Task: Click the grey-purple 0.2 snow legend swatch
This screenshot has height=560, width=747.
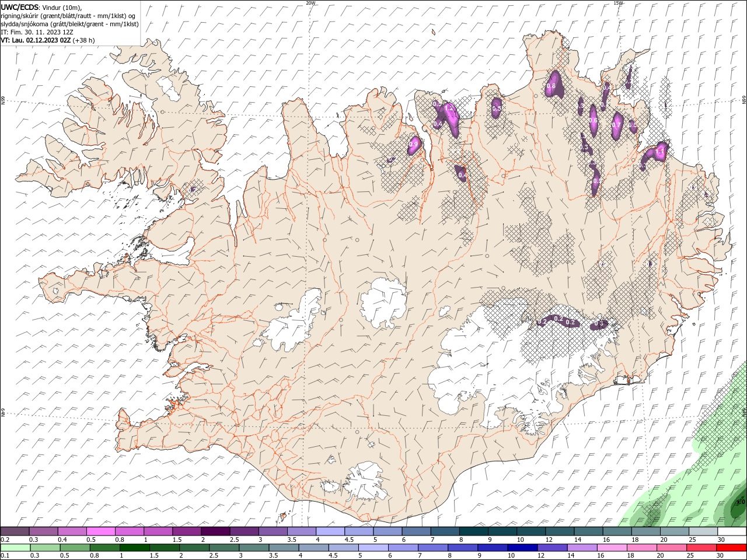Action: 15,531
